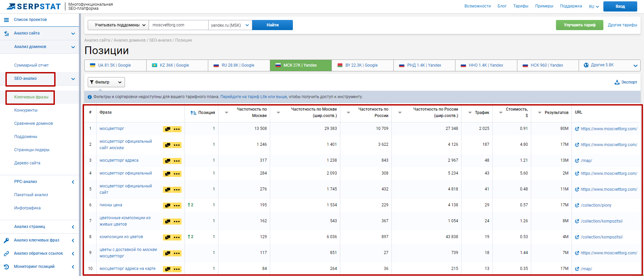Open three-dots menu for мосцветторг адреса row
This screenshot has height=276, width=644.
pos(177,161)
